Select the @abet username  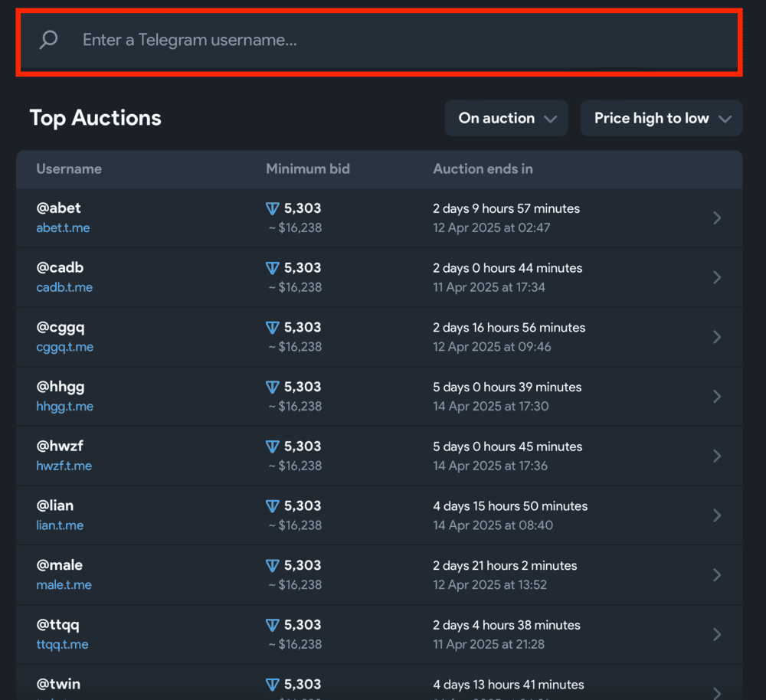click(59, 208)
